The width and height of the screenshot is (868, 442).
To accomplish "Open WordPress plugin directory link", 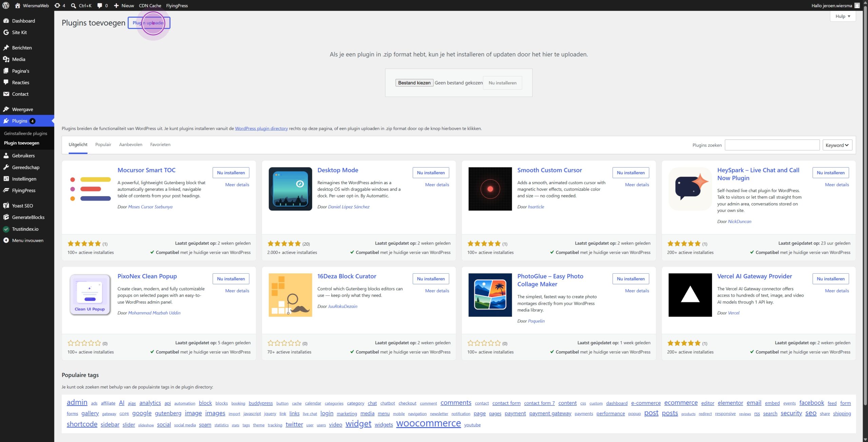I will (x=261, y=128).
